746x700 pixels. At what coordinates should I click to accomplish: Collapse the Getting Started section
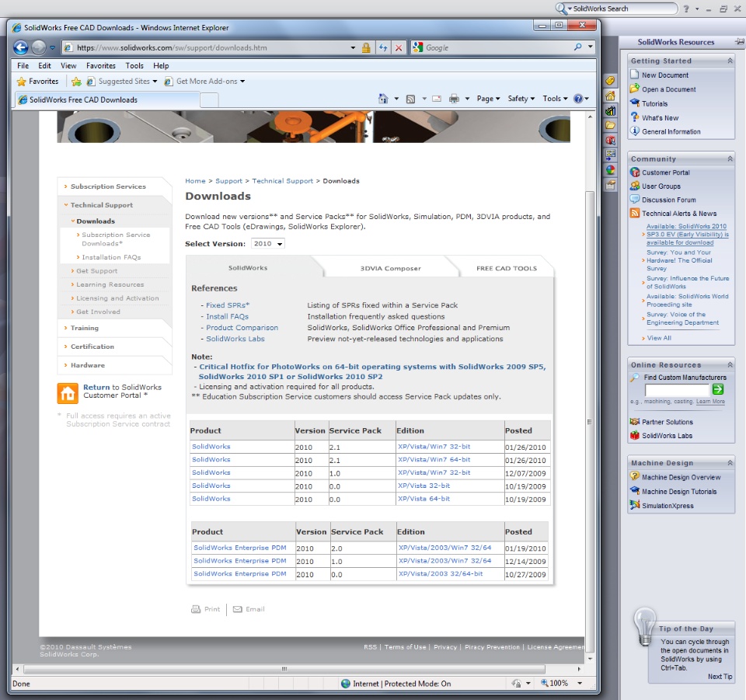(730, 61)
